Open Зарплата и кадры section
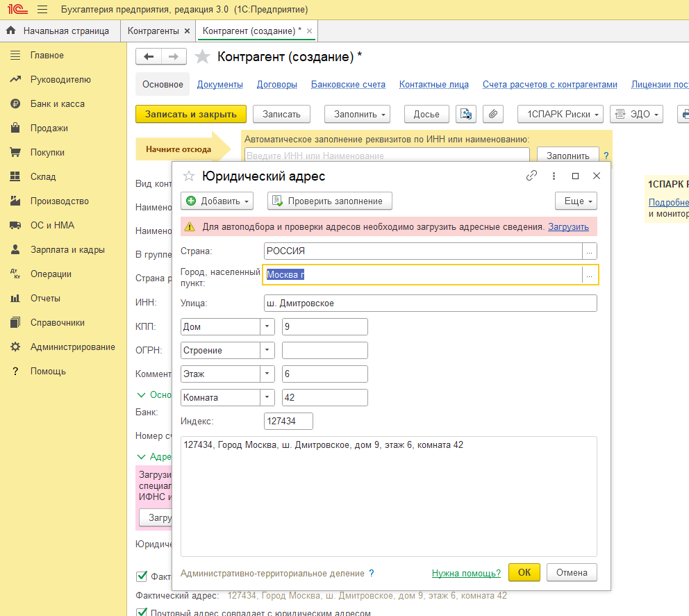689x616 pixels. click(x=67, y=249)
